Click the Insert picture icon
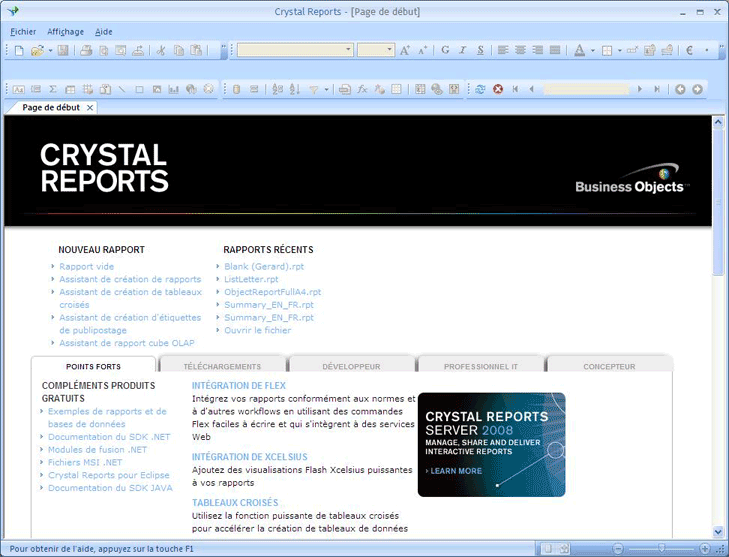The height and width of the screenshot is (557, 729). click(x=157, y=89)
